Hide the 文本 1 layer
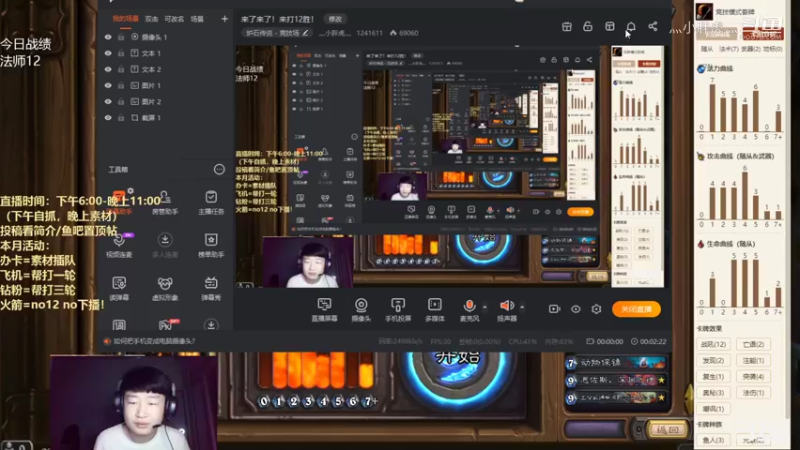The width and height of the screenshot is (800, 450). pos(108,53)
